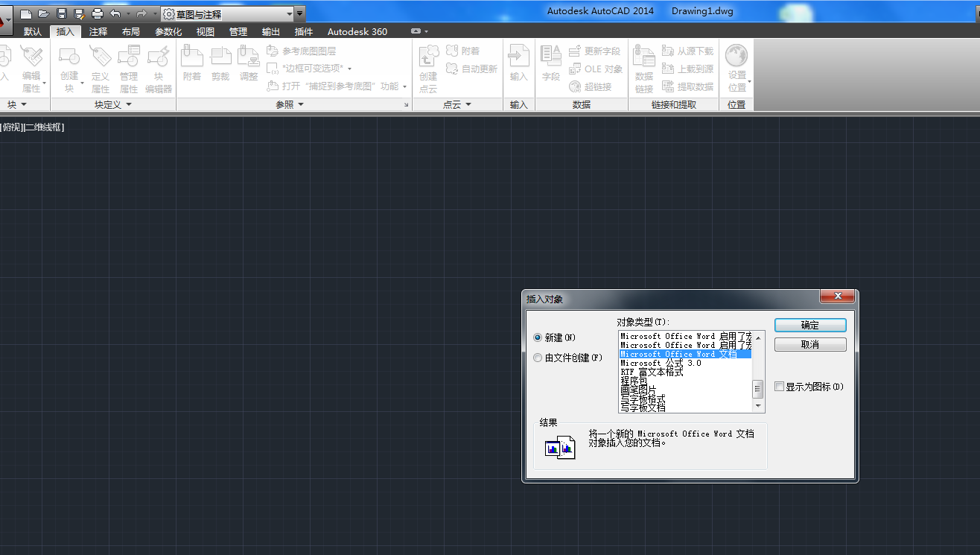The height and width of the screenshot is (555, 980).
Task: Click the Open file folder icon
Action: pos(44,13)
